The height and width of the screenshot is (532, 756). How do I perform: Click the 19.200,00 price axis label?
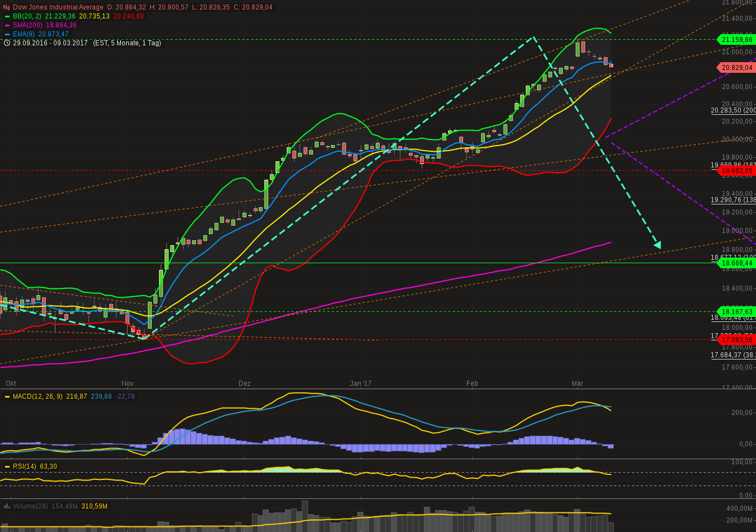click(738, 212)
